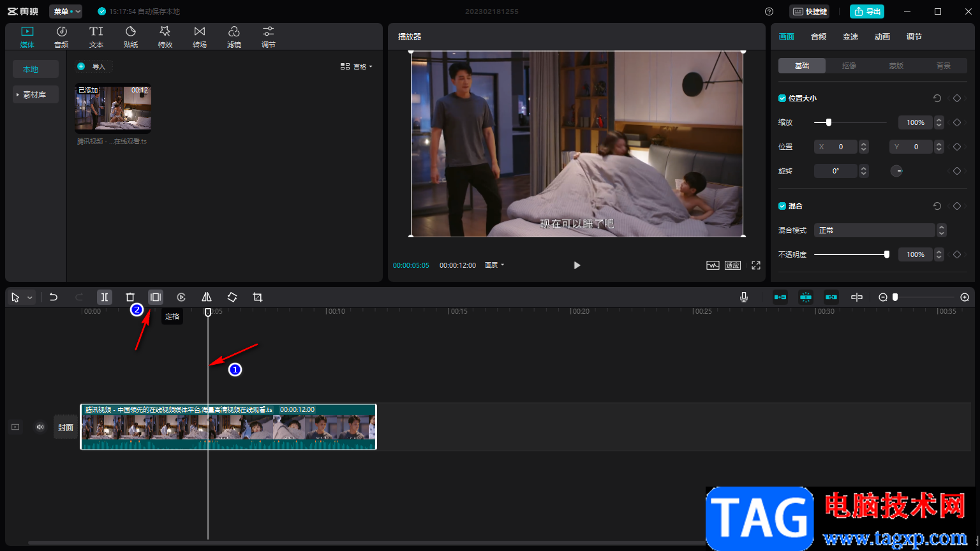Open the 特效 effects panel
980x551 pixels.
point(165,37)
